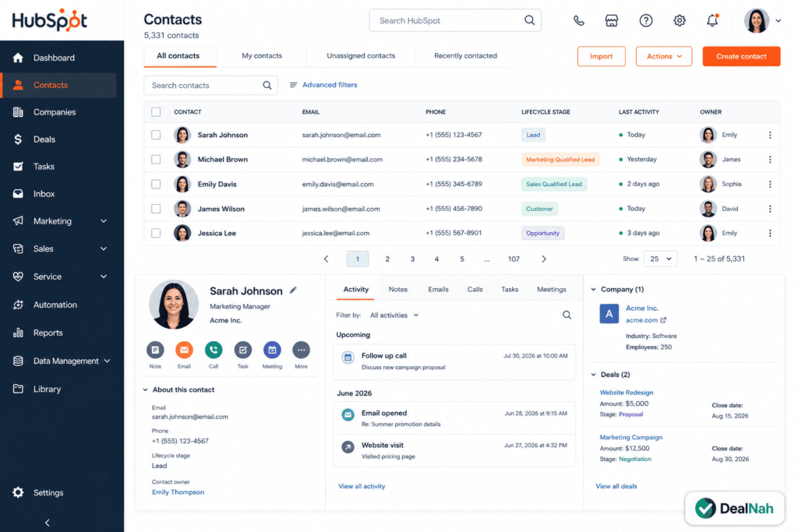Open the Website Redesign deal link
Screen dimensions: 798x532
(x=626, y=393)
